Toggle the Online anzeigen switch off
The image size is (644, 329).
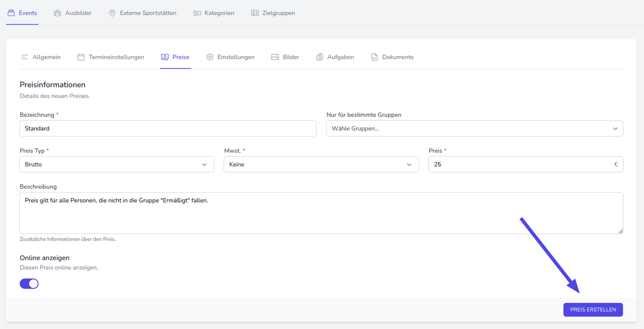pyautogui.click(x=29, y=284)
